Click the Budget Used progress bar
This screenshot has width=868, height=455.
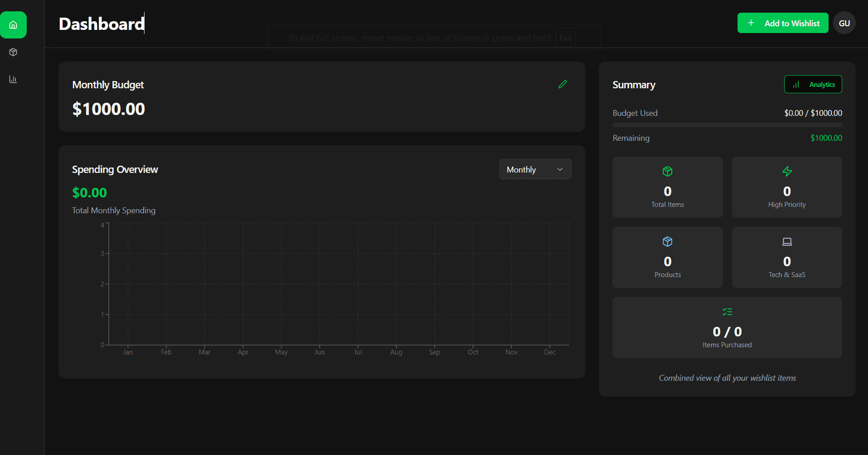(727, 125)
